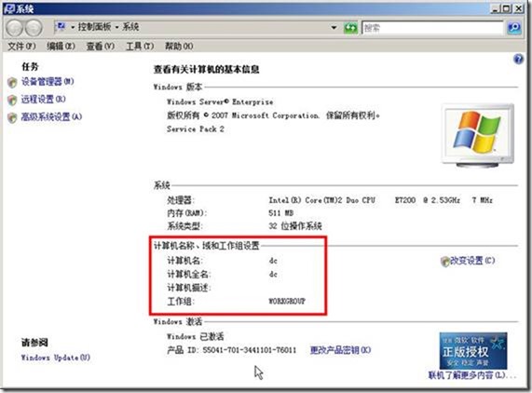Click the address bar computer icon
This screenshot has width=532, height=393.
coord(61,26)
